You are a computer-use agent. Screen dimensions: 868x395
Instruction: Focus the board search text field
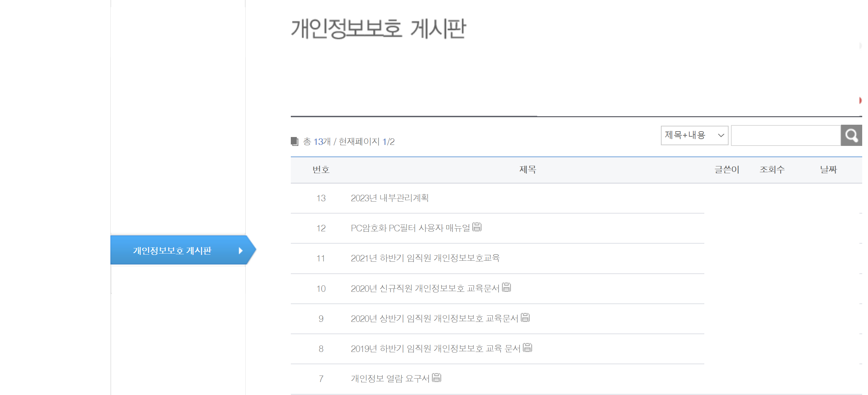click(x=785, y=136)
